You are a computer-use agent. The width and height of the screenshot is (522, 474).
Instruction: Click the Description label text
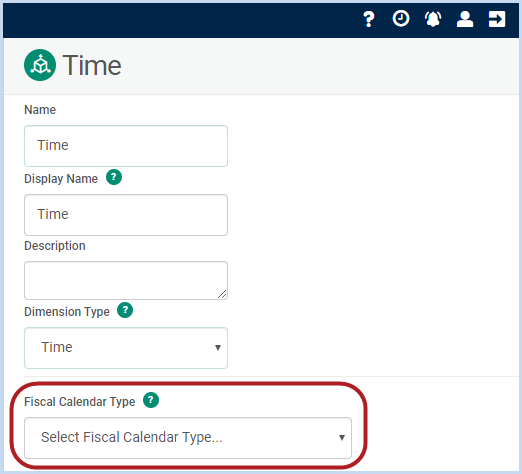pos(55,246)
